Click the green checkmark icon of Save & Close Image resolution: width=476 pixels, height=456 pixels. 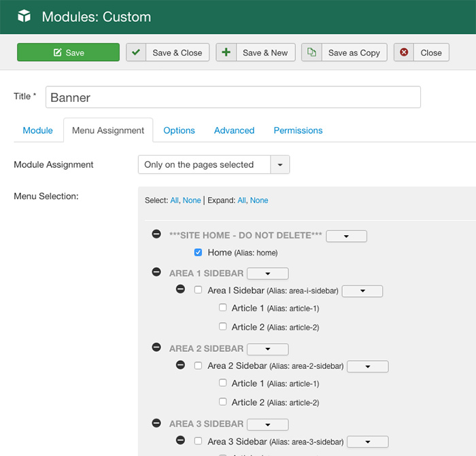pyautogui.click(x=136, y=52)
